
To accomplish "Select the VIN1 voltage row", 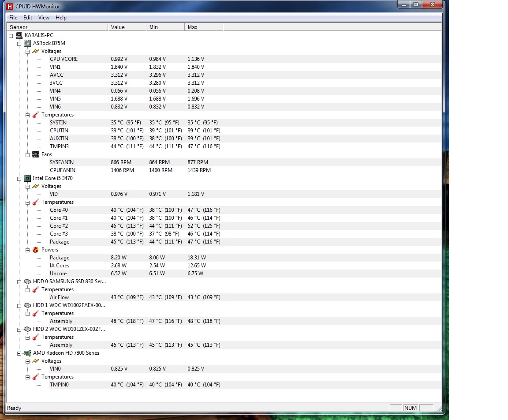I will (245, 67).
